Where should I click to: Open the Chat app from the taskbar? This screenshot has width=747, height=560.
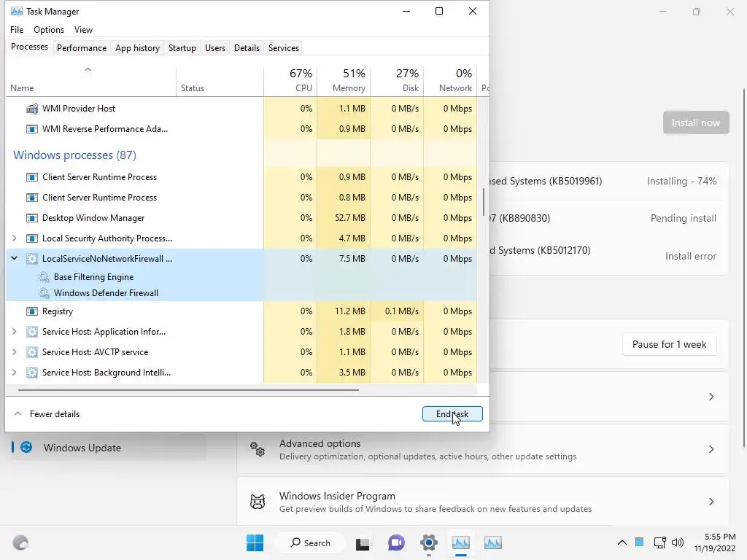(396, 542)
